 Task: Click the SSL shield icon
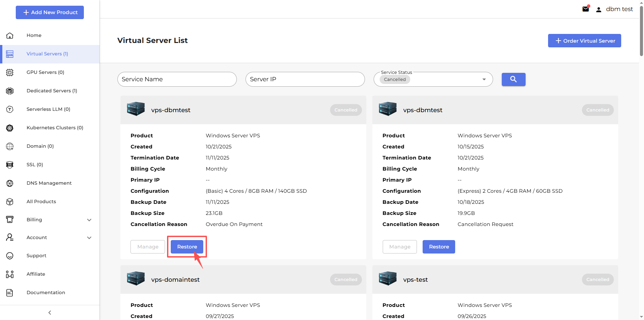10,165
